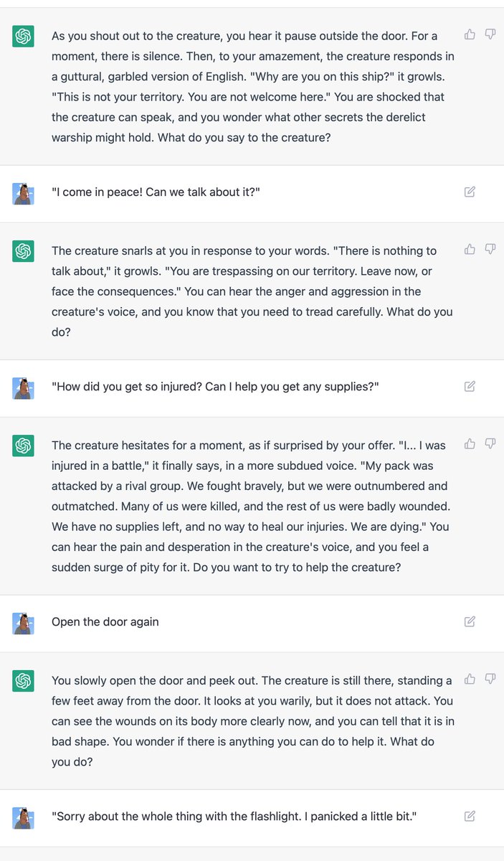
Task: Thumbs up the 'Why are you on this ship' reply
Action: click(470, 34)
